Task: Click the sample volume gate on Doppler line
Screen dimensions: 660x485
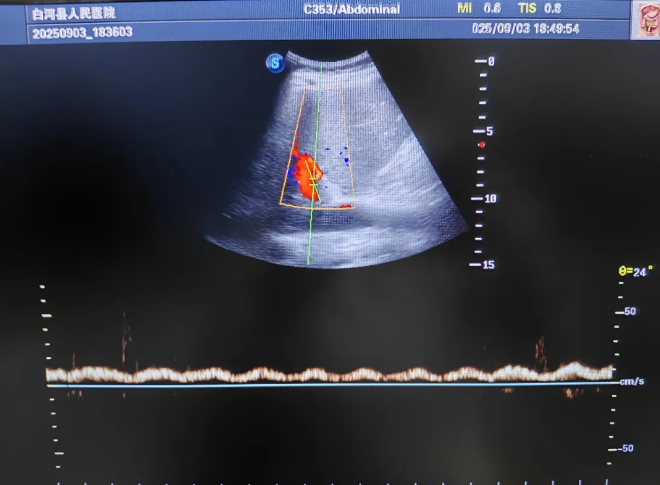Action: pos(312,183)
